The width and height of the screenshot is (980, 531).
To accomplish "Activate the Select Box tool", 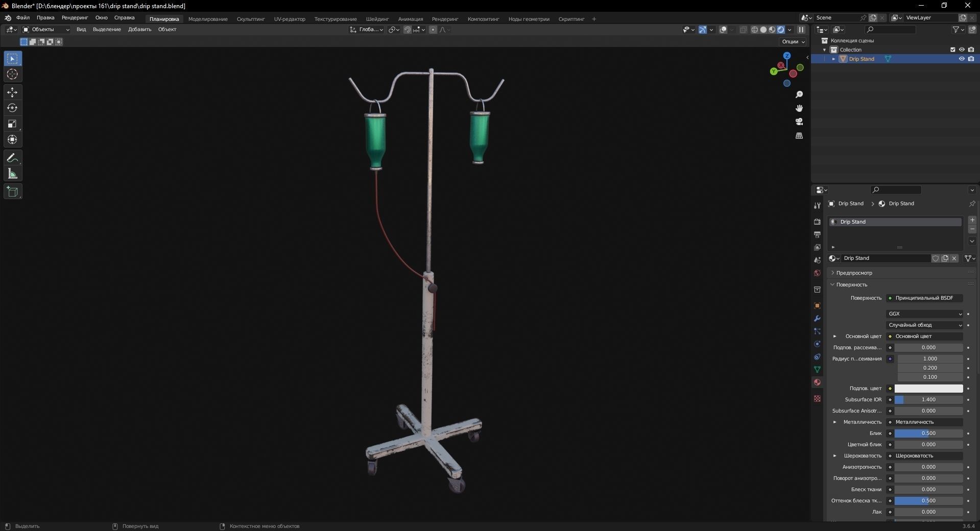I will tap(13, 59).
